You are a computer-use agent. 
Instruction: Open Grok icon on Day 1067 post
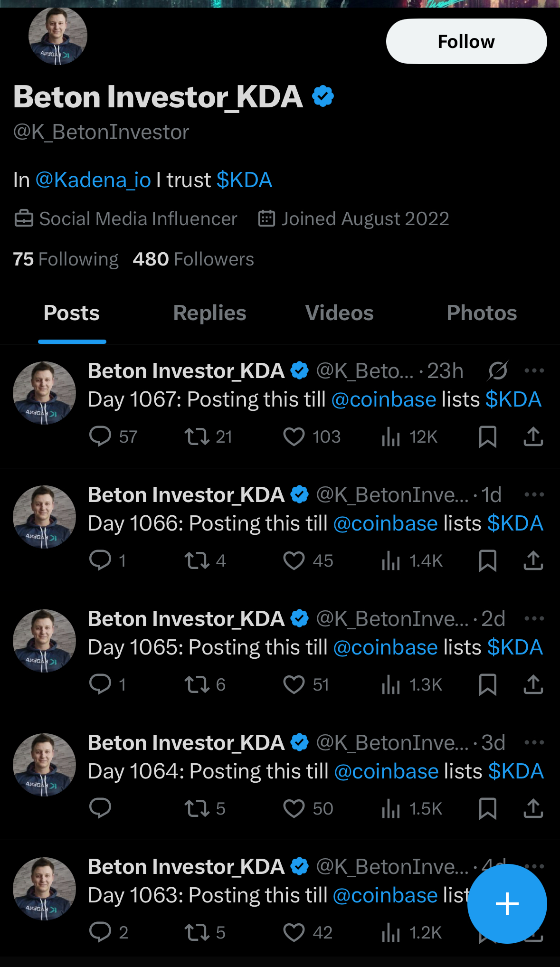(497, 370)
